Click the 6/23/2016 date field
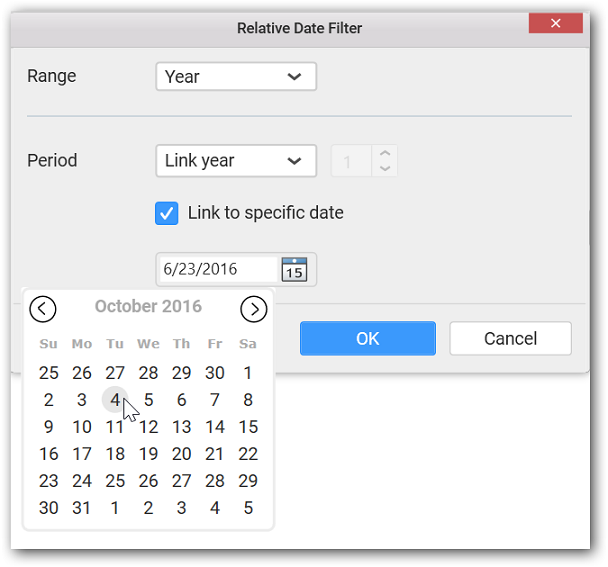Viewport: 608px width, 567px height. pyautogui.click(x=219, y=269)
